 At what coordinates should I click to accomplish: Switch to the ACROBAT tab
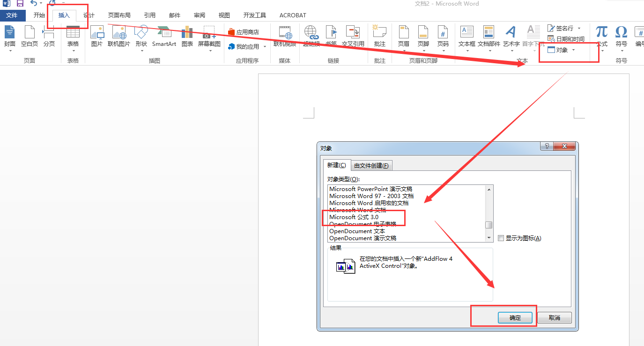click(x=293, y=15)
